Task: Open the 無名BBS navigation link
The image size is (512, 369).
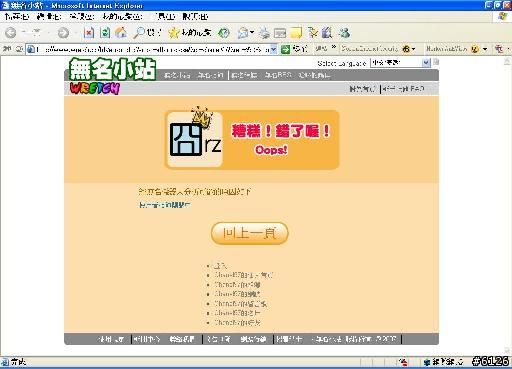Action: (x=278, y=75)
